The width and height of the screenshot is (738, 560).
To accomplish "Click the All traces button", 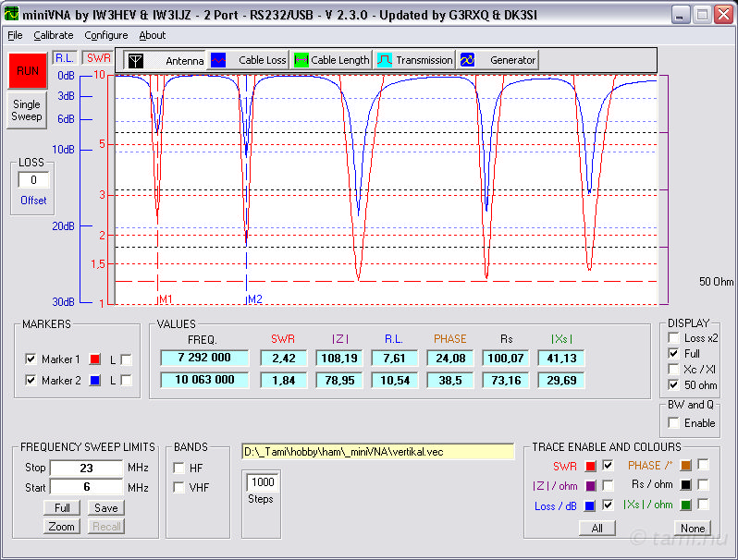I will click(597, 528).
